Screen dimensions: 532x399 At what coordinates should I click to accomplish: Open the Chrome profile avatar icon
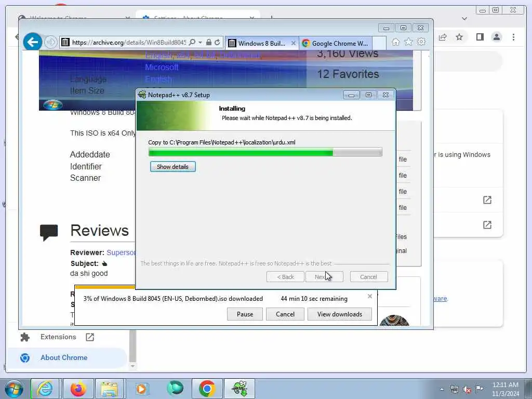click(x=496, y=37)
